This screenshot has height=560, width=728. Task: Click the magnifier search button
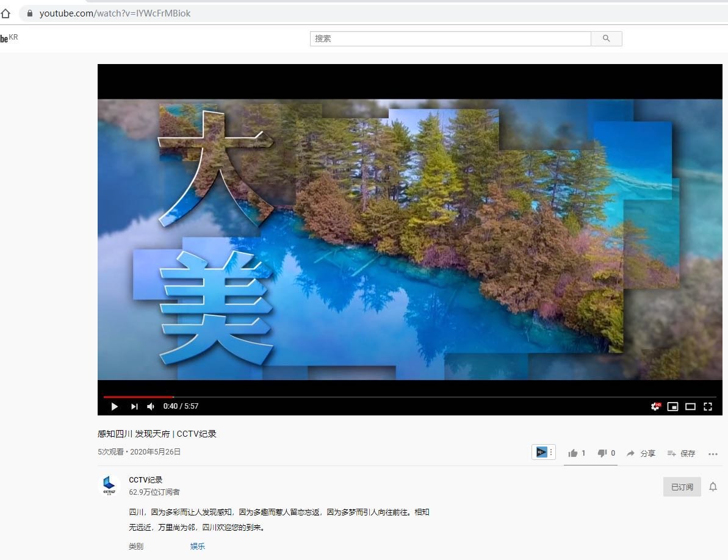point(606,38)
